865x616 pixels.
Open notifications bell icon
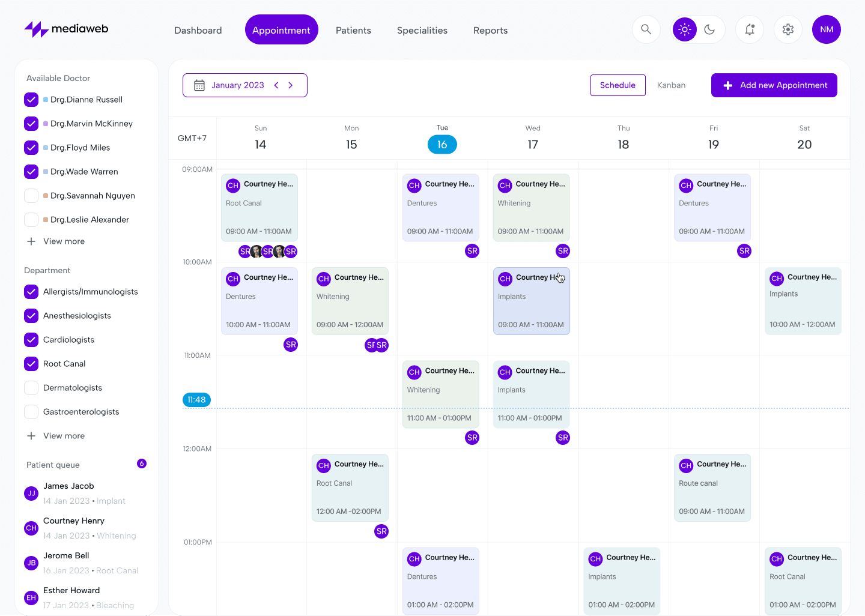click(x=749, y=29)
